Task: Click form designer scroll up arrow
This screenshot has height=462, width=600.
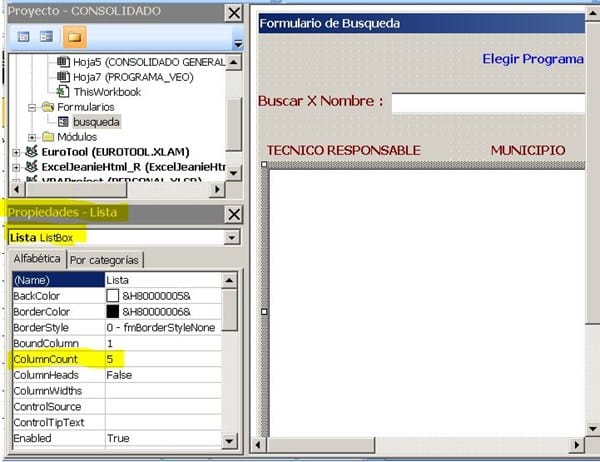Action: [592, 14]
